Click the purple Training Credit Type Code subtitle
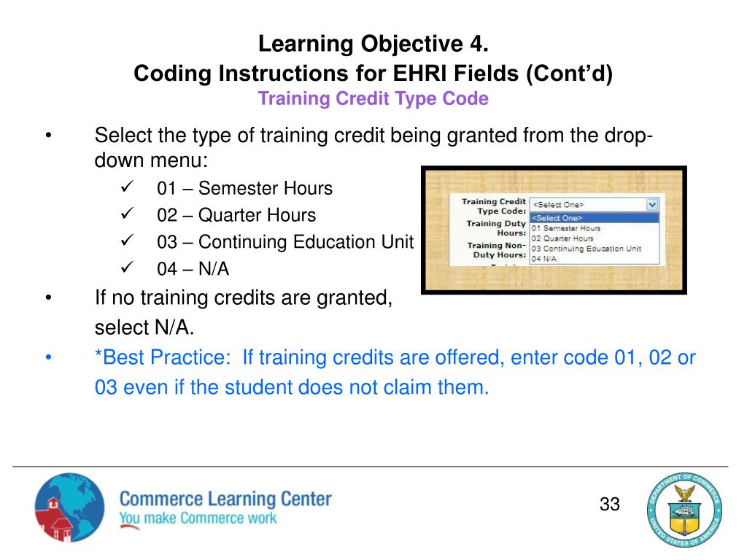 tap(373, 98)
